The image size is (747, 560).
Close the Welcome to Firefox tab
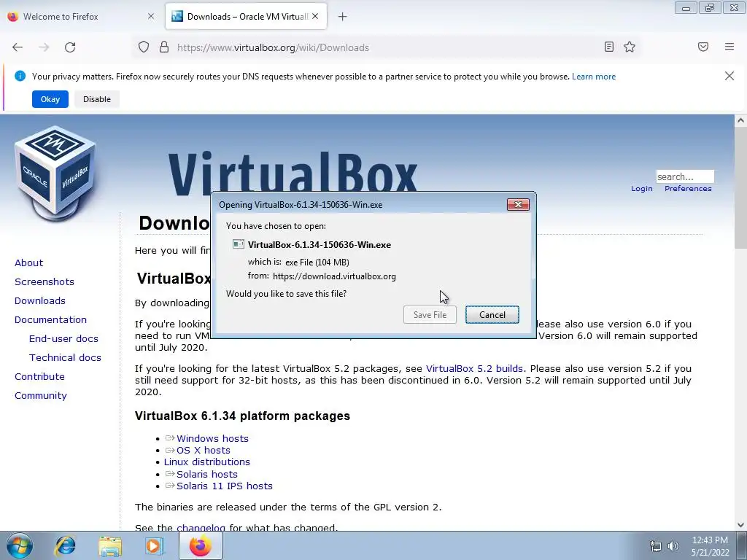[150, 16]
